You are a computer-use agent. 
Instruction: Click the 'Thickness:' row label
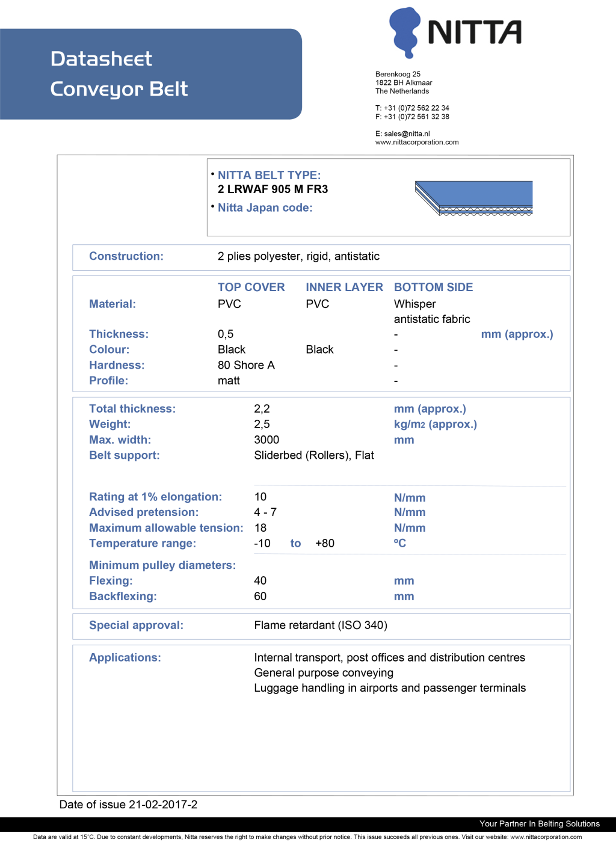pos(119,334)
